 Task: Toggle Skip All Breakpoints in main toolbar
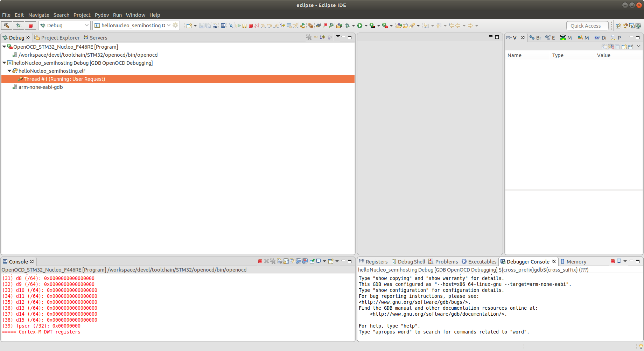tap(231, 26)
